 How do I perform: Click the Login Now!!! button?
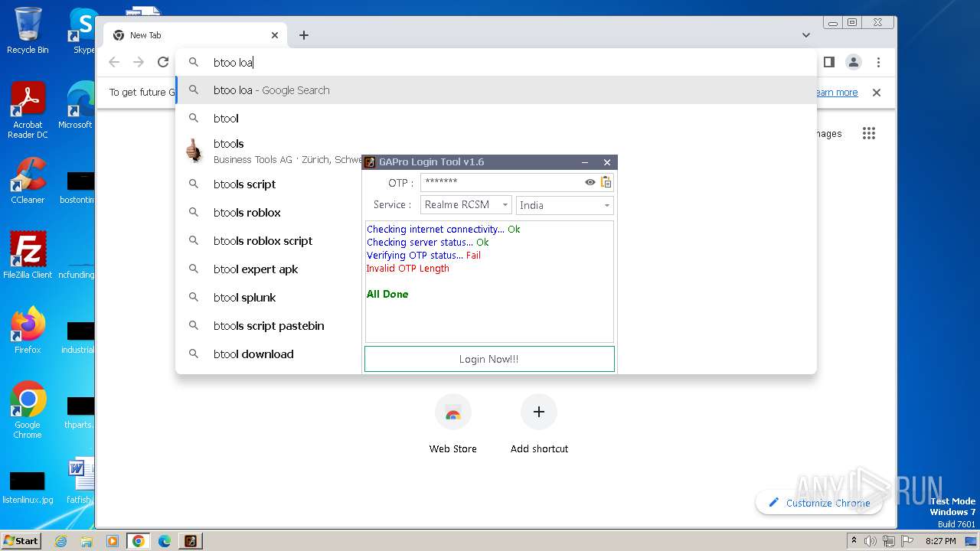coord(489,359)
